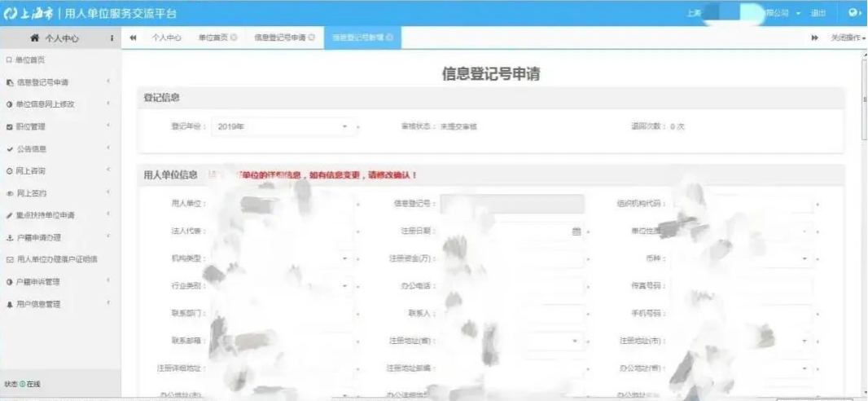
Task: Click the envelope icon beside 用人单位办理落户证明信
Action: pyautogui.click(x=9, y=260)
